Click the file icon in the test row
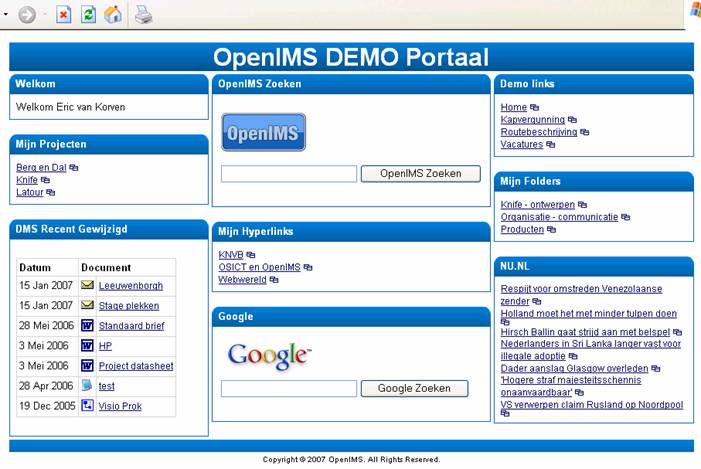Image resolution: width=701 pixels, height=469 pixels. (87, 385)
